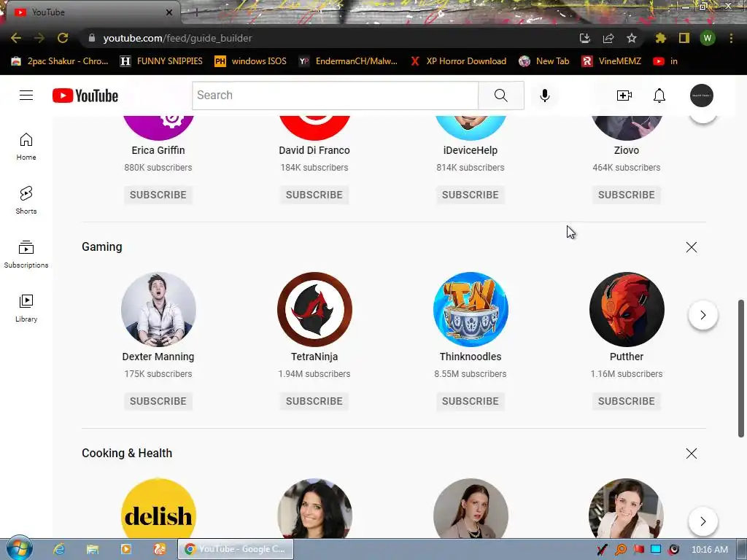Open the Chrome three-dot menu
The width and height of the screenshot is (747, 560).
point(731,38)
